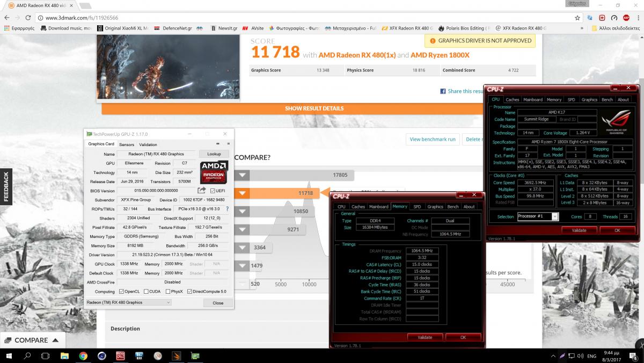The width and height of the screenshot is (644, 363).
Task: Click GPU-Z screenshot camera icon
Action: pos(218,144)
